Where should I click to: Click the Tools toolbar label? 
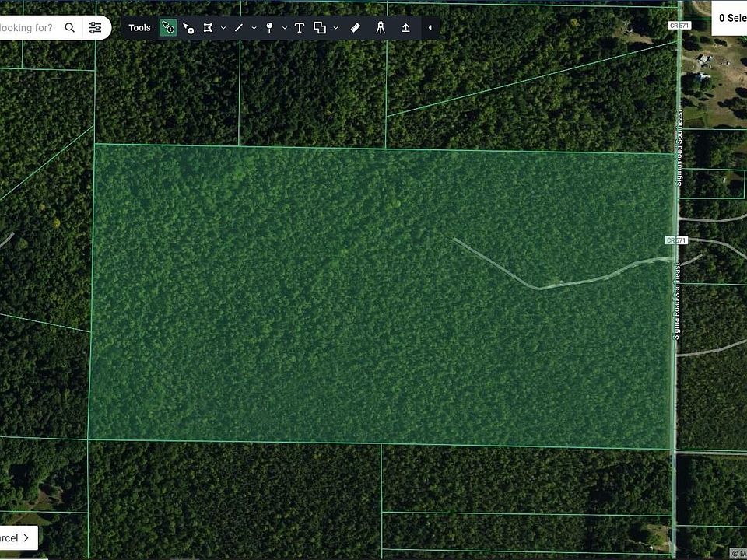140,28
